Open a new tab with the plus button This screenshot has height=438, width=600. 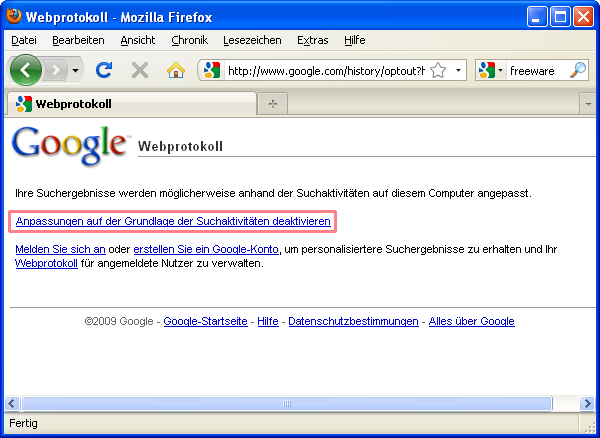pyautogui.click(x=272, y=104)
